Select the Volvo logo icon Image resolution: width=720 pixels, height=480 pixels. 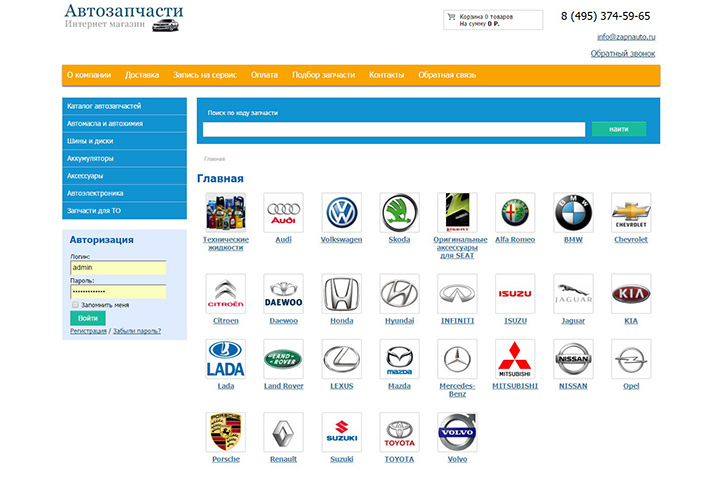pyautogui.click(x=457, y=432)
